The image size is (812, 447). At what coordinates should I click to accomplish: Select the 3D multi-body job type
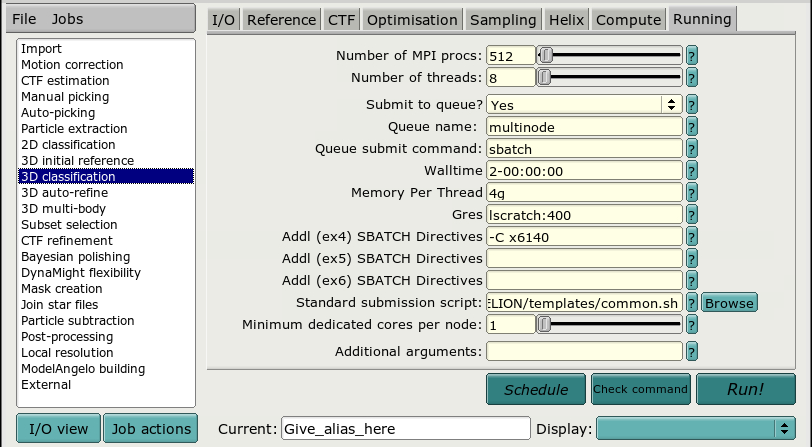pos(106,209)
